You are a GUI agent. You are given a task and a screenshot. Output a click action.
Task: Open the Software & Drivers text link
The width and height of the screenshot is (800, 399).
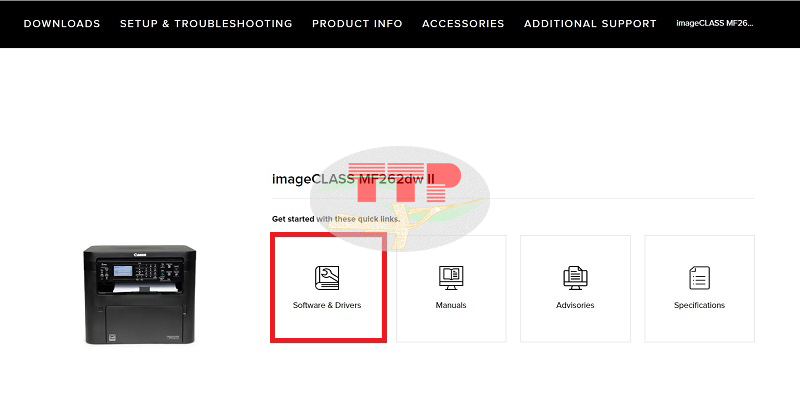point(327,305)
